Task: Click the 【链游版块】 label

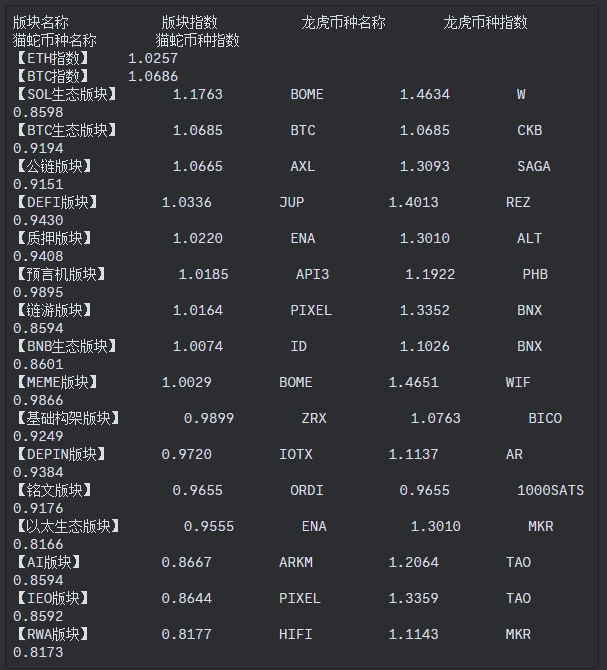Action: 54,310
